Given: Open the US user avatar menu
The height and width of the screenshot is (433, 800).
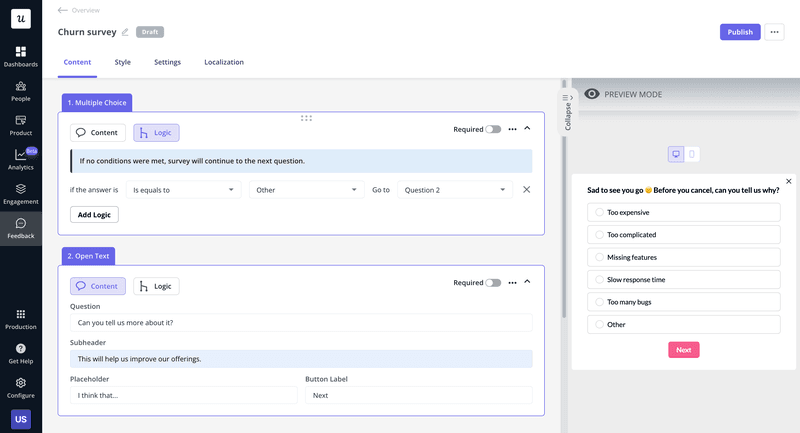Looking at the screenshot, I should pos(21,419).
